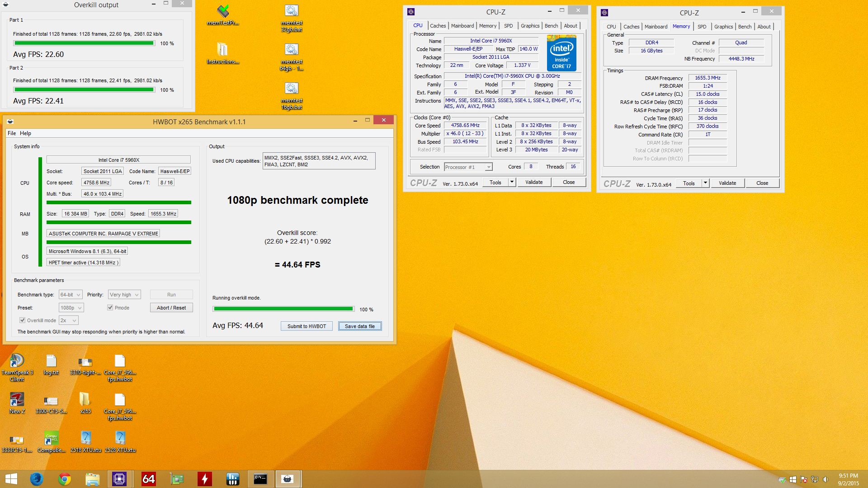Select the x265 desktop folder
This screenshot has width=868, height=488.
point(85,403)
